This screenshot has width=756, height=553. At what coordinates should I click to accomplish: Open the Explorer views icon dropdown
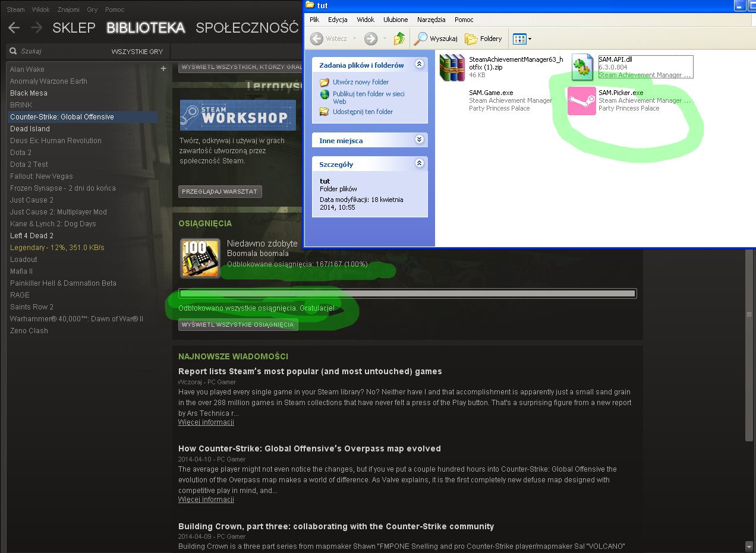[522, 39]
